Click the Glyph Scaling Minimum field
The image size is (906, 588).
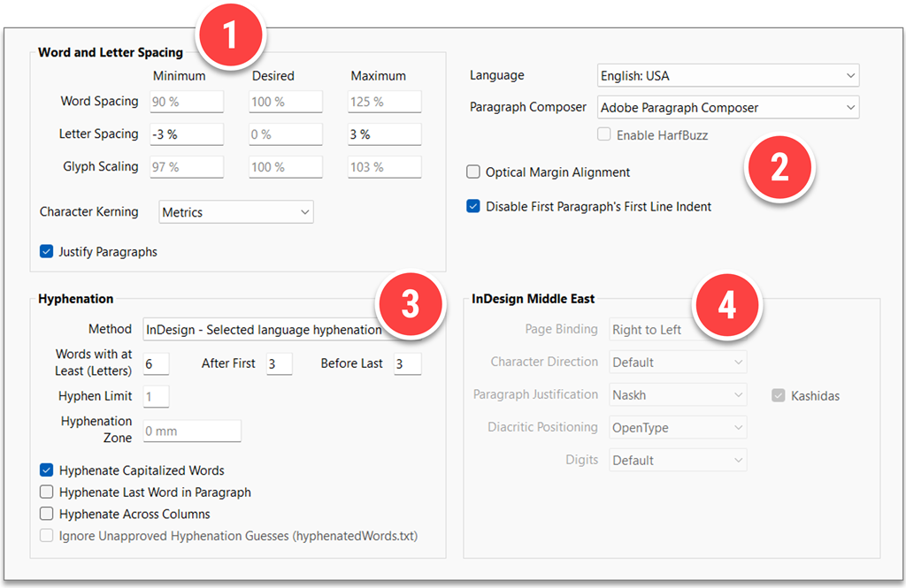click(187, 167)
